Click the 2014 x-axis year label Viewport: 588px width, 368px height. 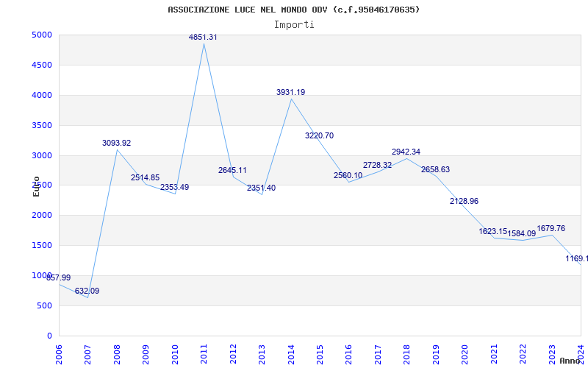[x=290, y=354]
